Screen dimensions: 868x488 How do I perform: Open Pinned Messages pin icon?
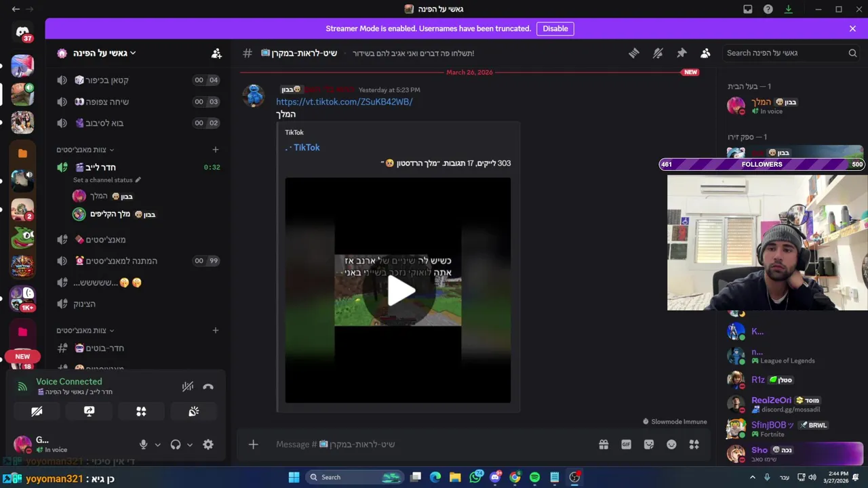[x=682, y=53]
